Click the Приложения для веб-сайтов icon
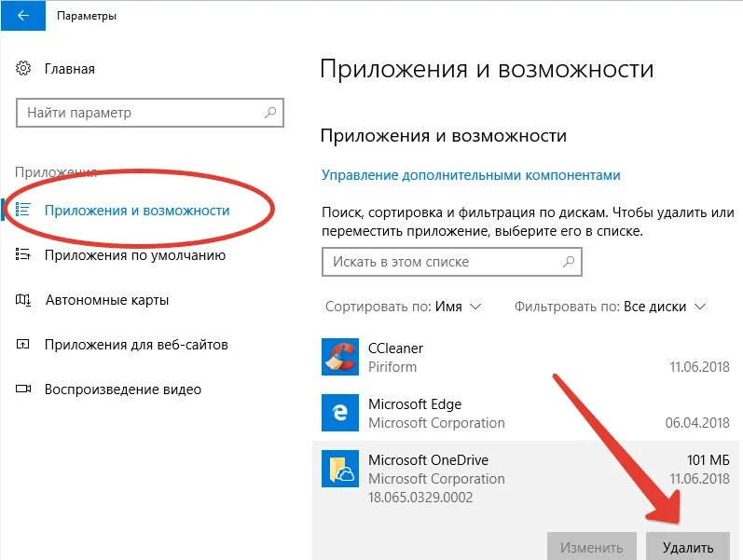743x560 pixels. pos(22,344)
